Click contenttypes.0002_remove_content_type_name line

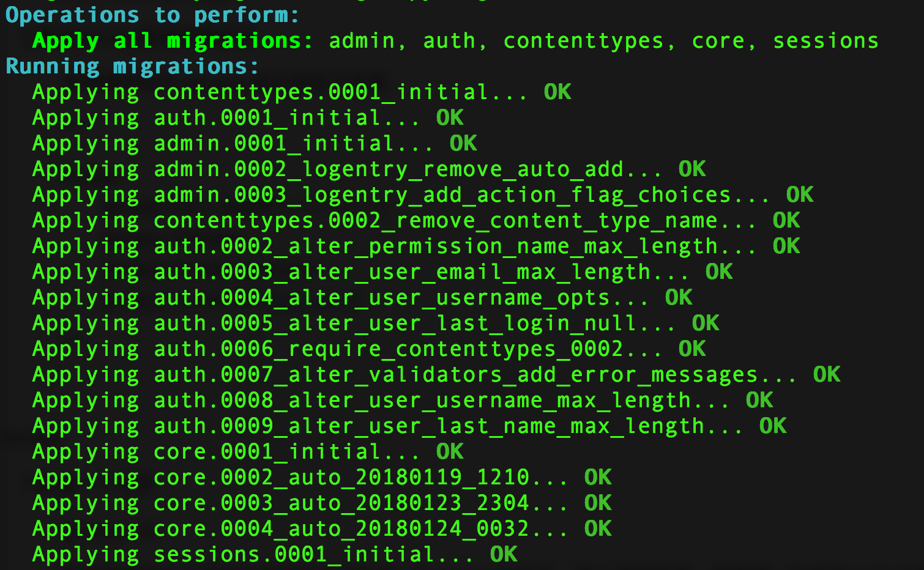pos(417,220)
